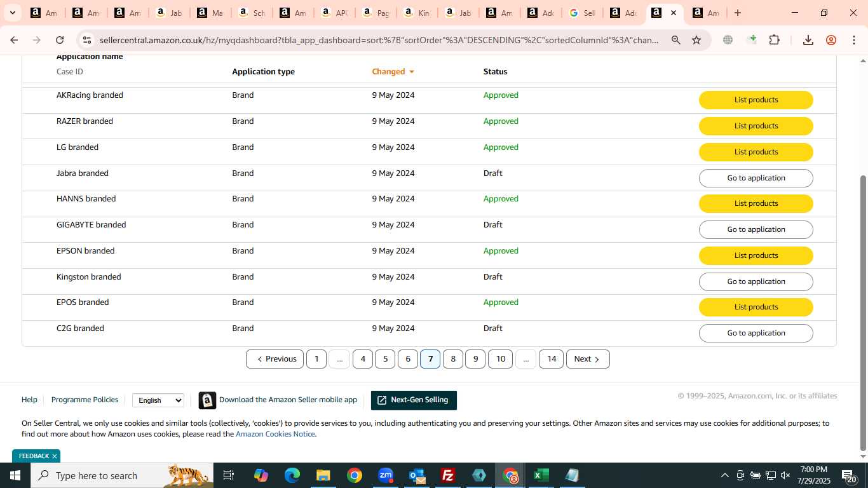Jump to page 10 in pagination
This screenshot has width=868, height=488.
[501, 359]
